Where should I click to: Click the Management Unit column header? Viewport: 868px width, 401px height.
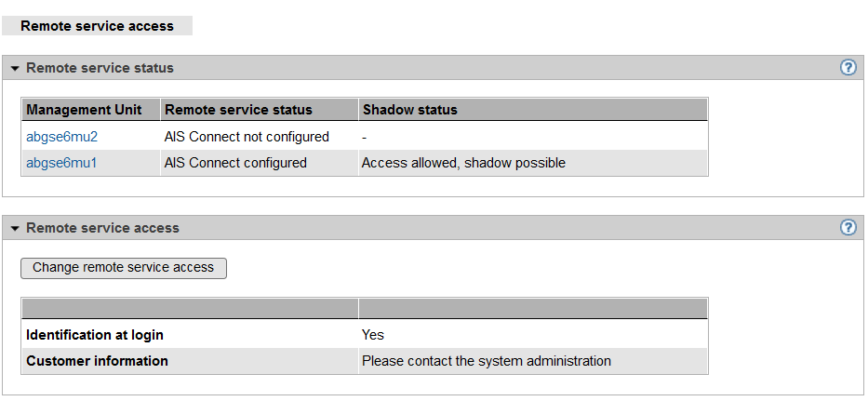[x=84, y=110]
